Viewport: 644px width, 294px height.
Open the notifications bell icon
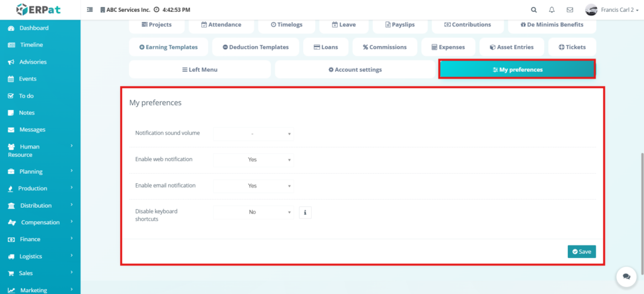(552, 10)
